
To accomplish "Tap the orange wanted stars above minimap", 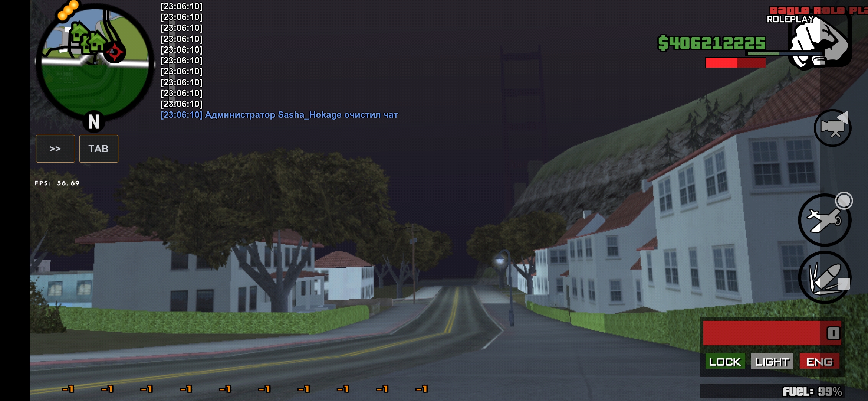I will click(x=68, y=10).
